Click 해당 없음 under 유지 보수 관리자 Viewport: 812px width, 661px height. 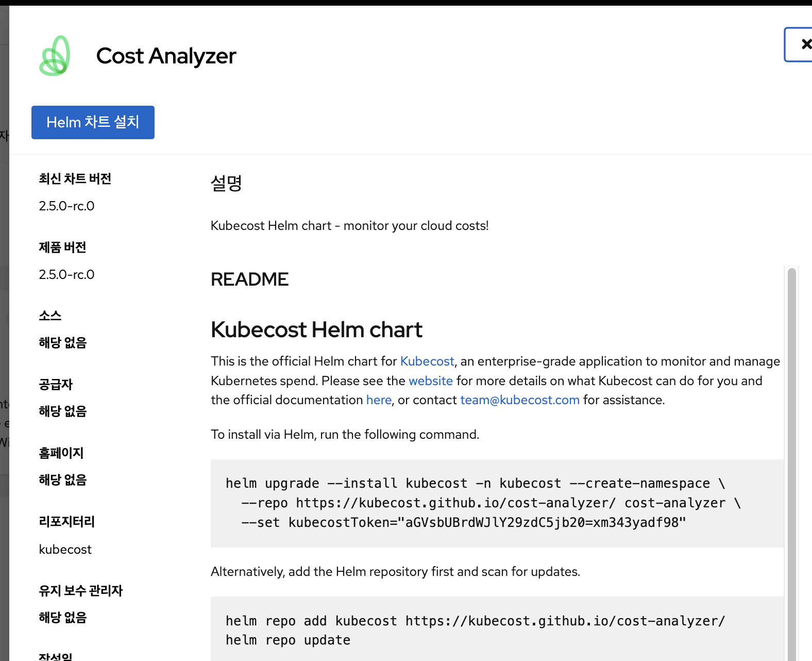(x=63, y=617)
